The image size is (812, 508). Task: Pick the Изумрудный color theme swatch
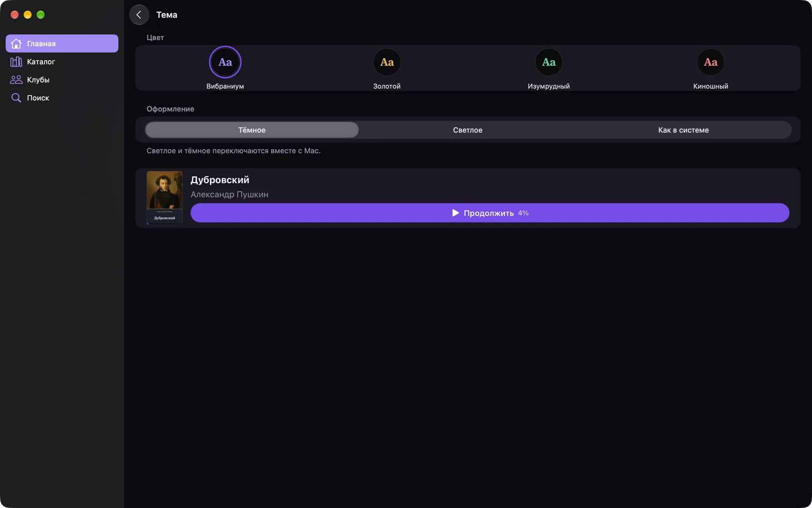point(549,62)
